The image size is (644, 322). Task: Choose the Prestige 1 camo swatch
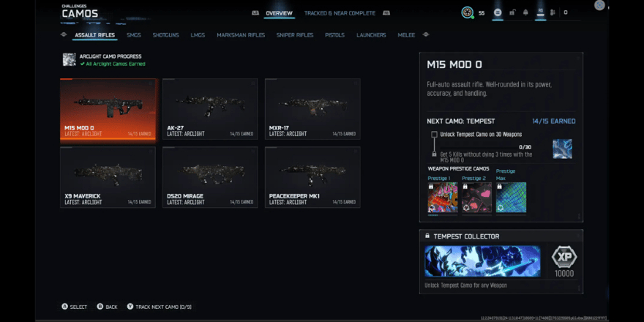442,198
